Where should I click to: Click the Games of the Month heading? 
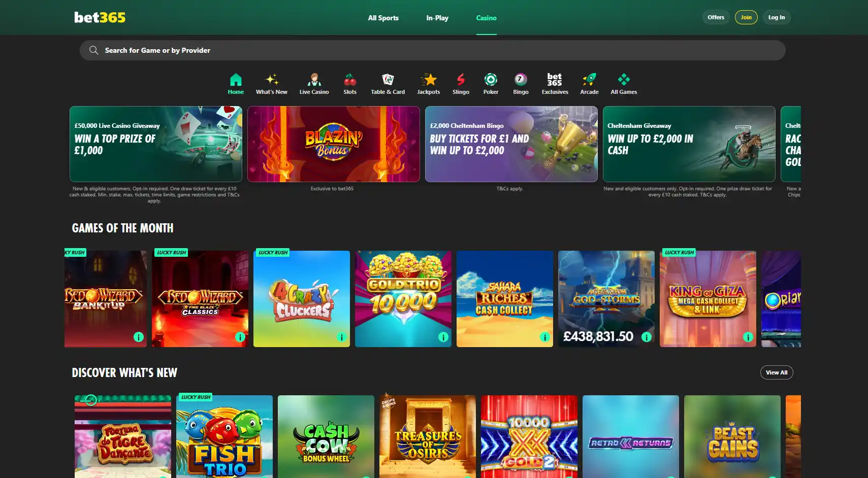coord(122,228)
